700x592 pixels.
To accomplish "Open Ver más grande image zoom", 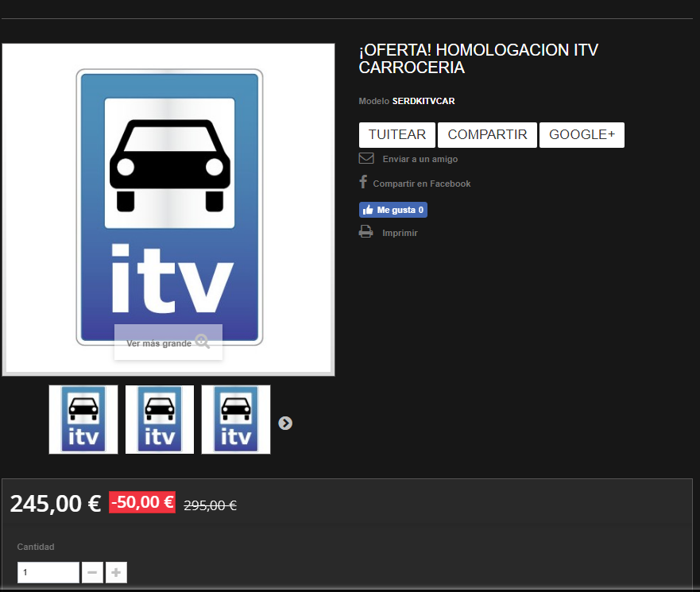I will point(168,342).
